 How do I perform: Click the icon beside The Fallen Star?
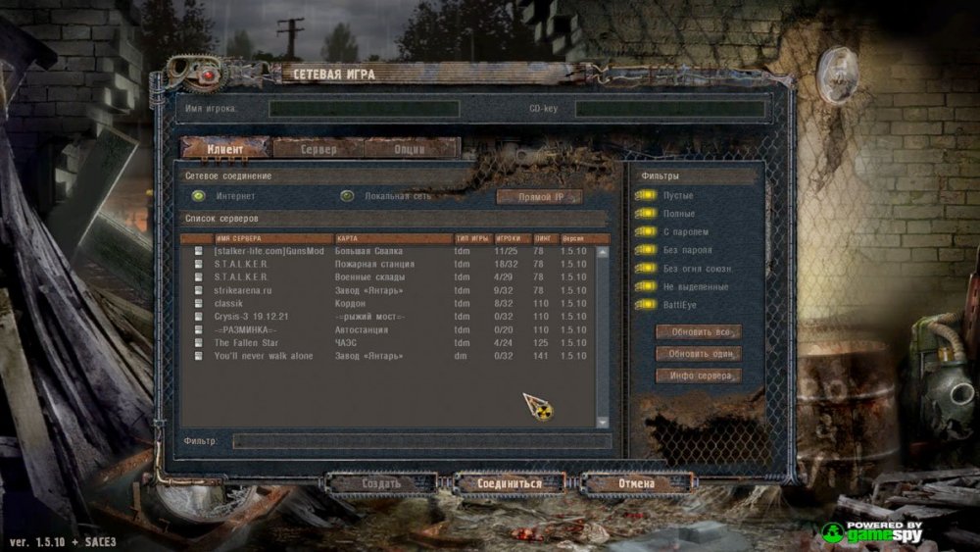pyautogui.click(x=198, y=342)
